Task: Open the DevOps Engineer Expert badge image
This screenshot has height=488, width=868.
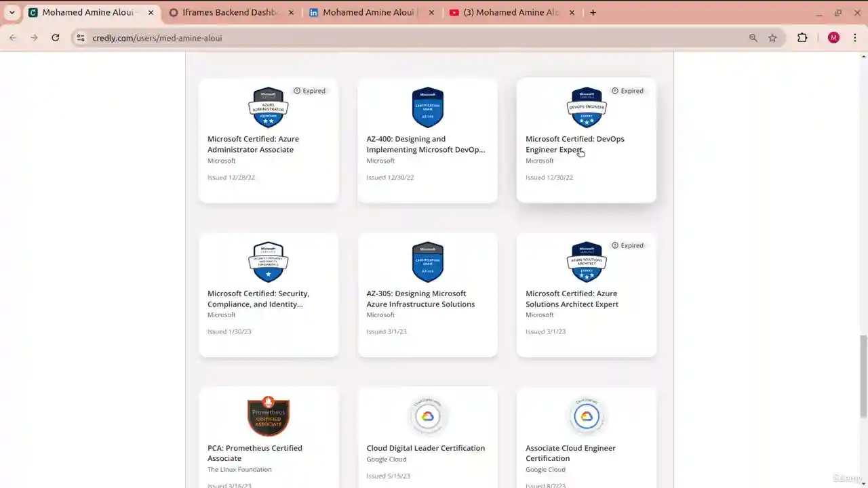Action: [587, 107]
